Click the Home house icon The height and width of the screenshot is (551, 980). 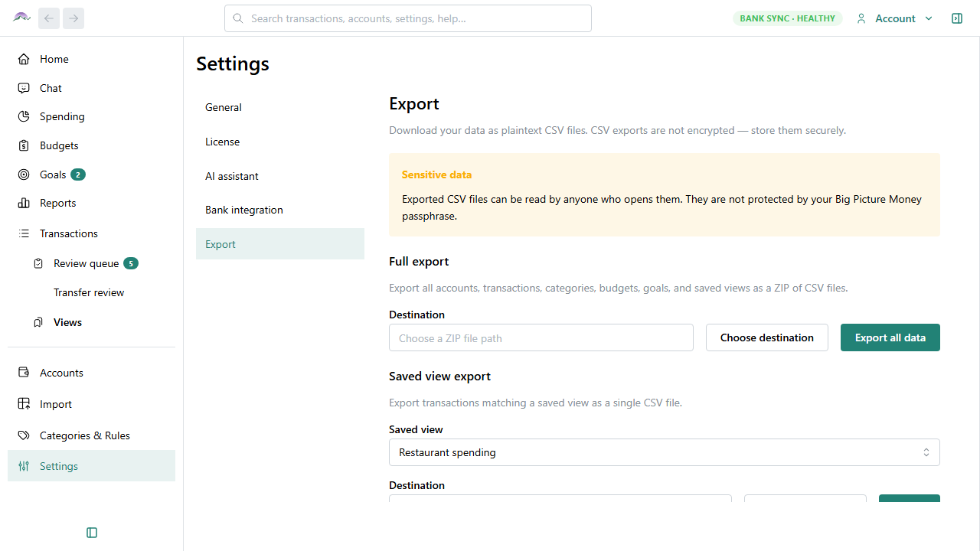coord(24,59)
